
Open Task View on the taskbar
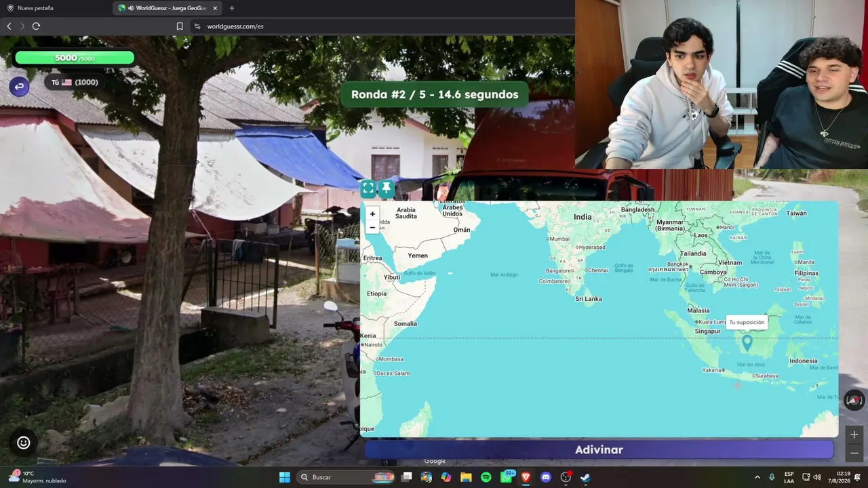point(407,477)
